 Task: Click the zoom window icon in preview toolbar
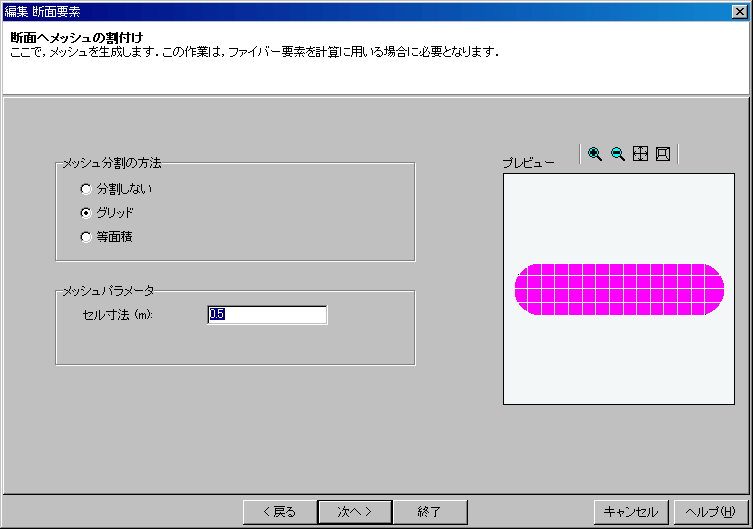(663, 154)
